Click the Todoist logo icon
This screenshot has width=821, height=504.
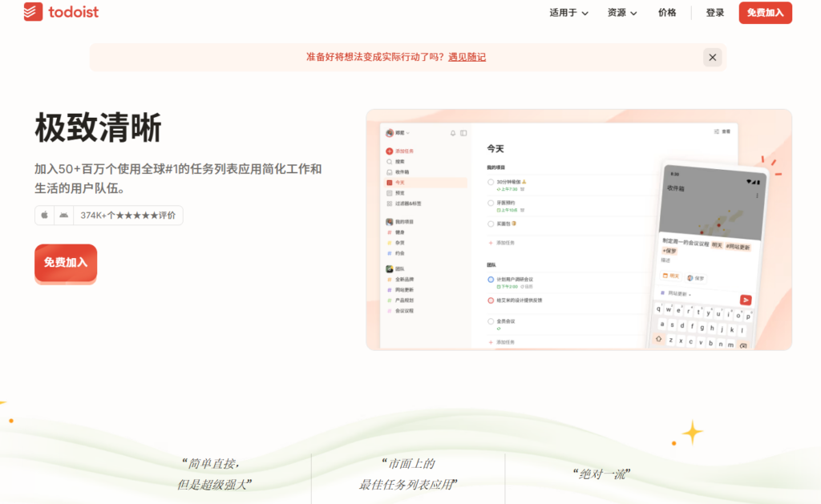tap(33, 11)
